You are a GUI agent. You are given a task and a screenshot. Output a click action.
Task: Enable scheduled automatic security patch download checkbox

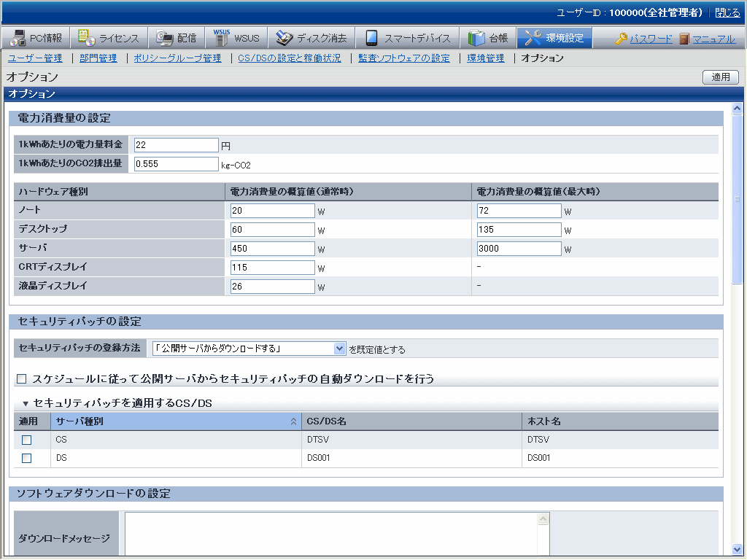pos(21,378)
